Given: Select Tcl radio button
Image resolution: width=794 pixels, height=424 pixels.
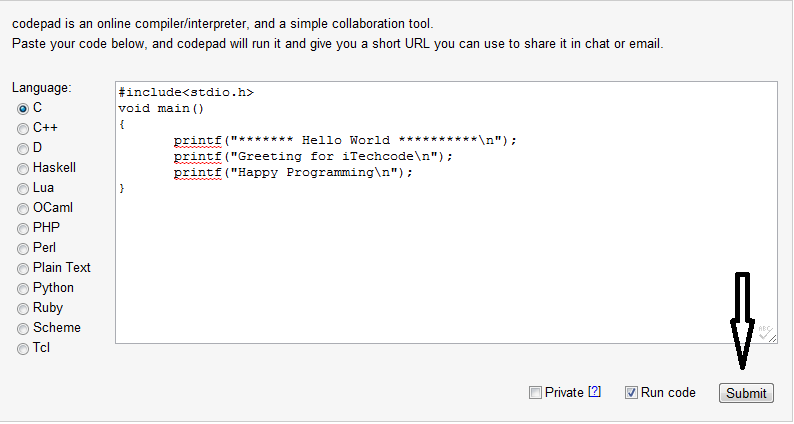Looking at the screenshot, I should pos(23,349).
